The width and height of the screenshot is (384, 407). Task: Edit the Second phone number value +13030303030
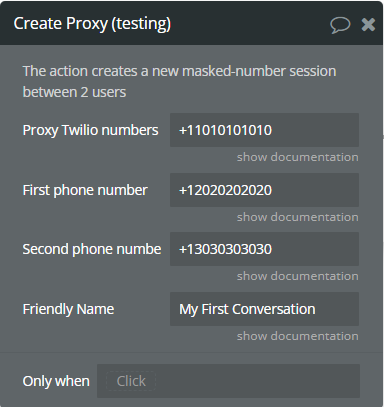click(x=264, y=249)
